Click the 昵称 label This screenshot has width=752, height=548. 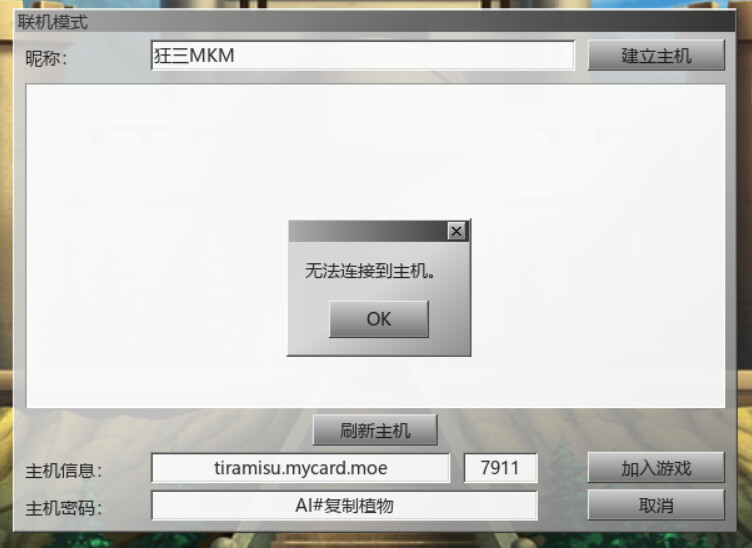pos(46,58)
